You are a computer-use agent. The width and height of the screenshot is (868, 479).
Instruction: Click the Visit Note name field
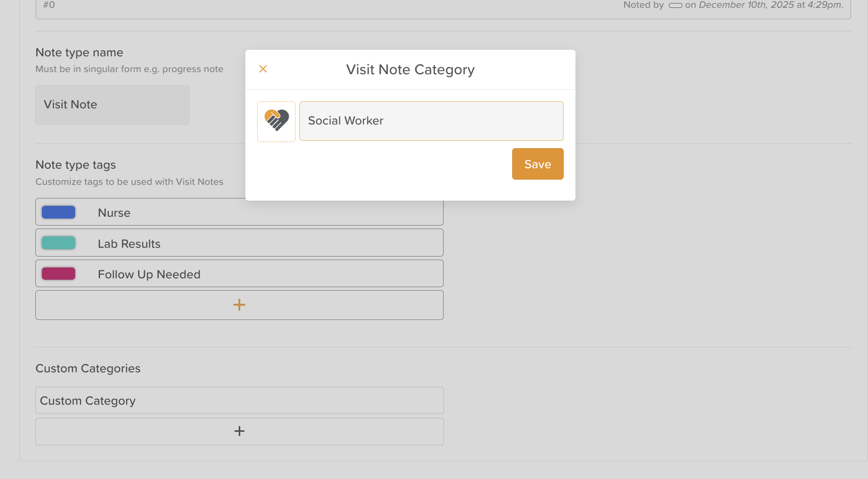coord(112,105)
